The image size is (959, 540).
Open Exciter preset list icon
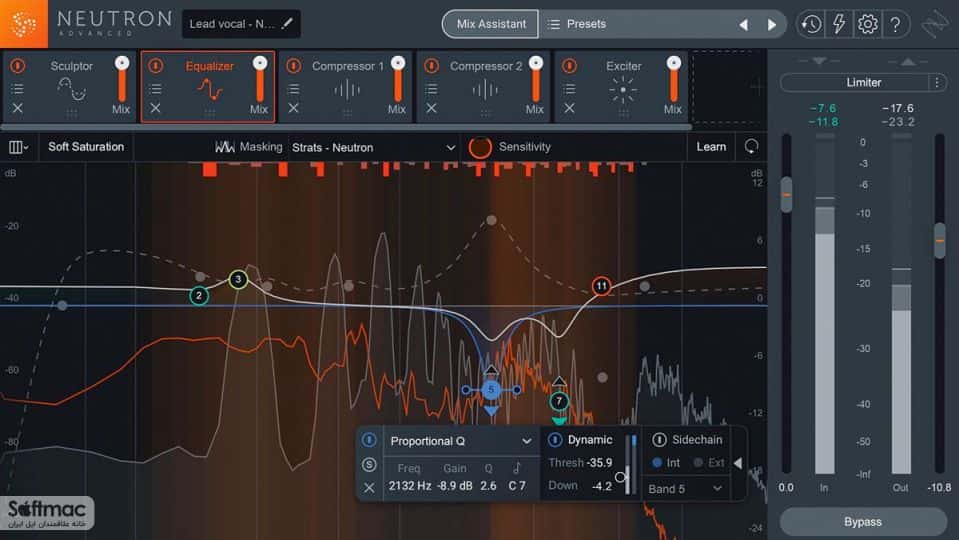coord(569,89)
